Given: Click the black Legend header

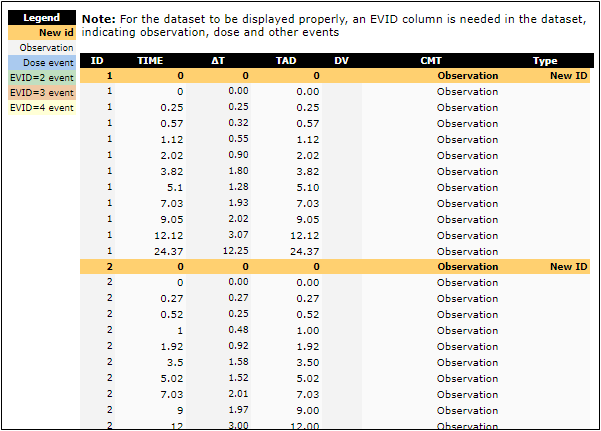Looking at the screenshot, I should point(42,18).
